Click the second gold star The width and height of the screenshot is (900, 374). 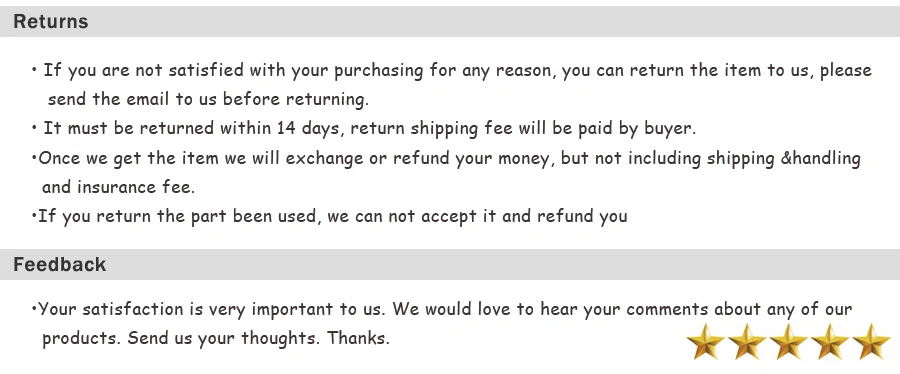point(747,341)
